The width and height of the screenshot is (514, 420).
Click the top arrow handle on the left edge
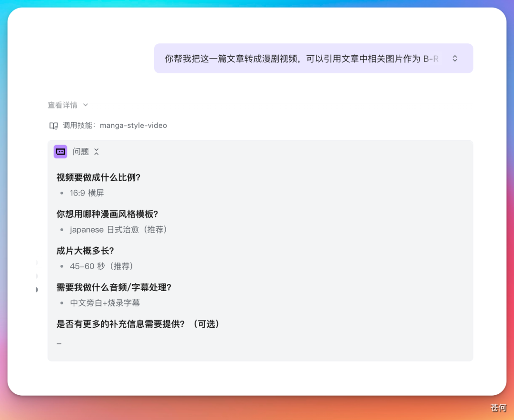[x=37, y=262]
